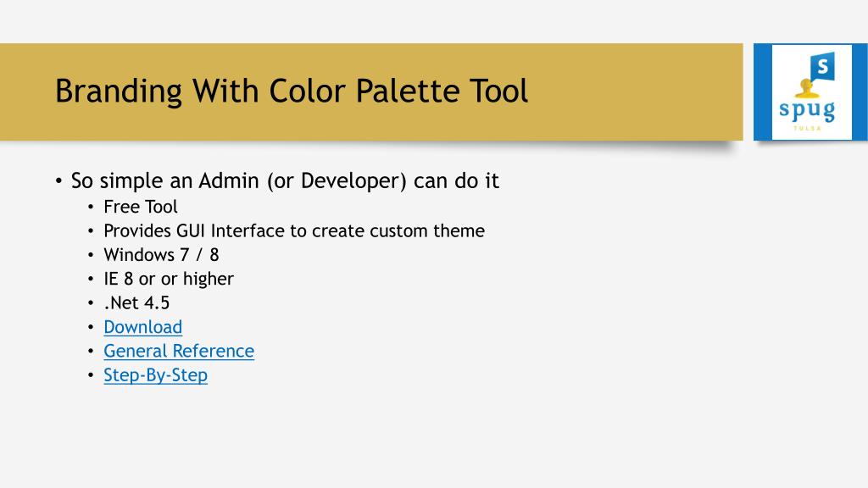
Task: Click the 'So simple an Admin' bullet
Action: point(285,181)
